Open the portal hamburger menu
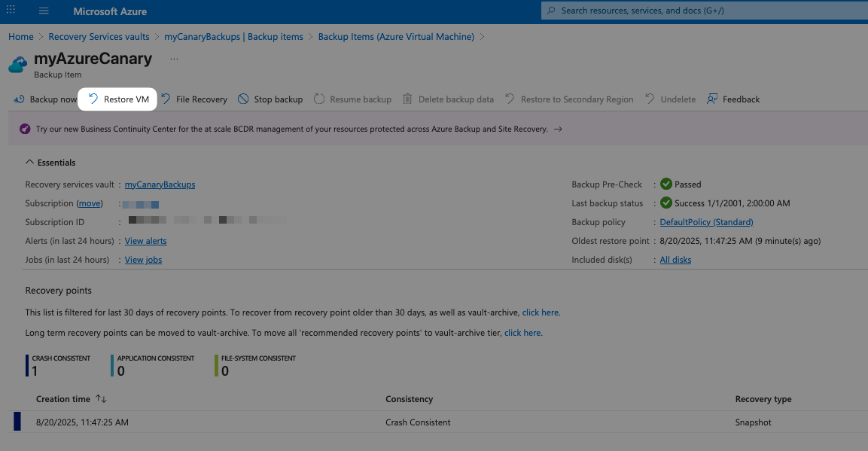The image size is (868, 451). pyautogui.click(x=44, y=11)
